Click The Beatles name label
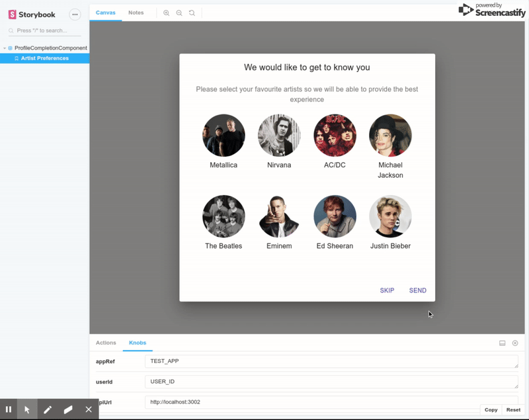This screenshot has width=529, height=420. coord(224,246)
